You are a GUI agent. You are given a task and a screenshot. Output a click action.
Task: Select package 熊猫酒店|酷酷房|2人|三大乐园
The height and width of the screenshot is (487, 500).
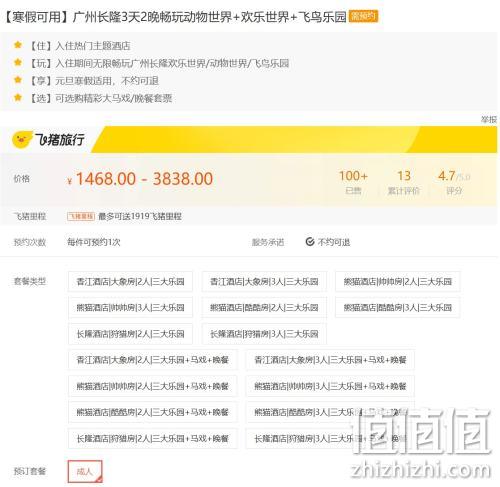(264, 307)
